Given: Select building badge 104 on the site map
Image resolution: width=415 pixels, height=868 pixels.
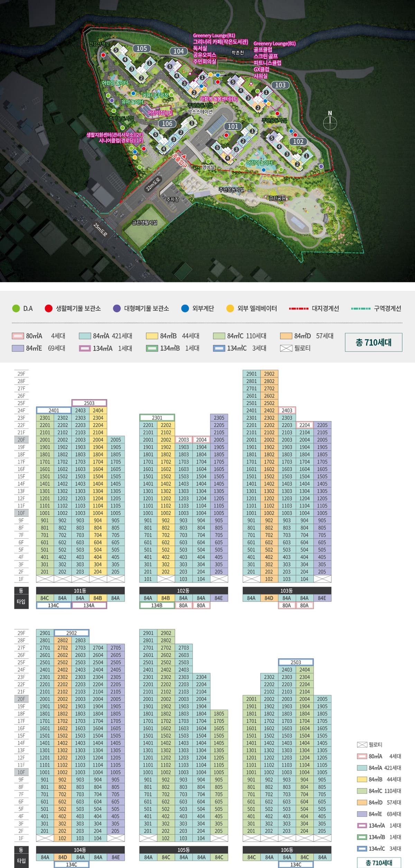Looking at the screenshot, I should pyautogui.click(x=178, y=51).
